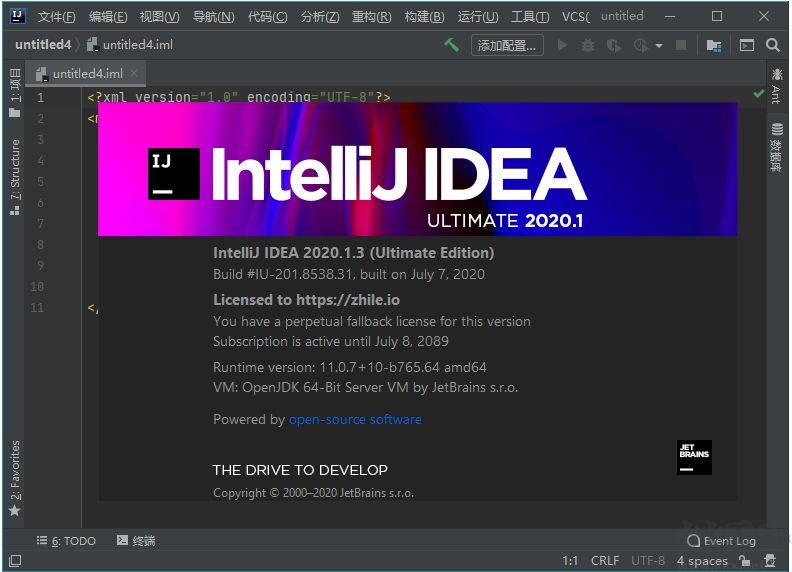Screen dimensions: 792x572
Task: Open the 文件(F) menu
Action: pos(57,17)
